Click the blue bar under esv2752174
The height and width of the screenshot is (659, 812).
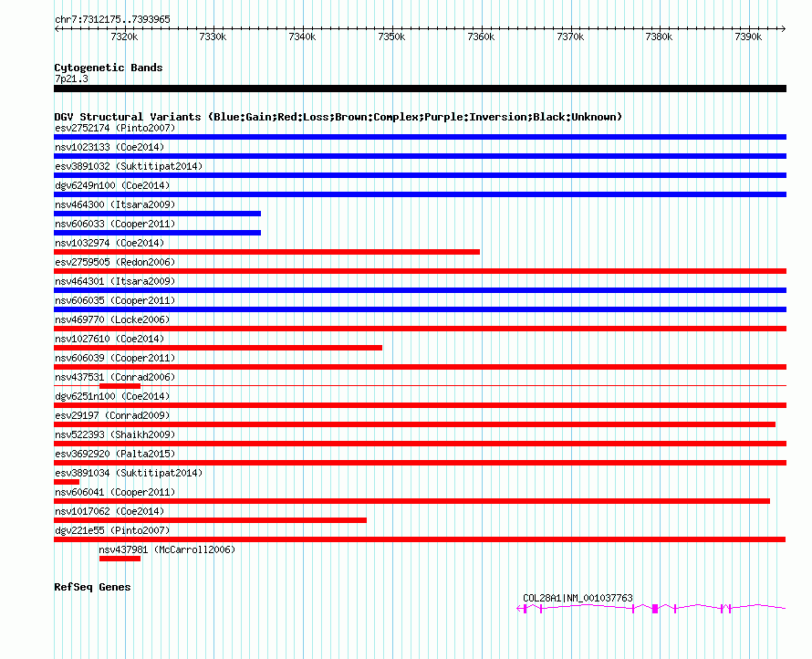pyautogui.click(x=420, y=137)
